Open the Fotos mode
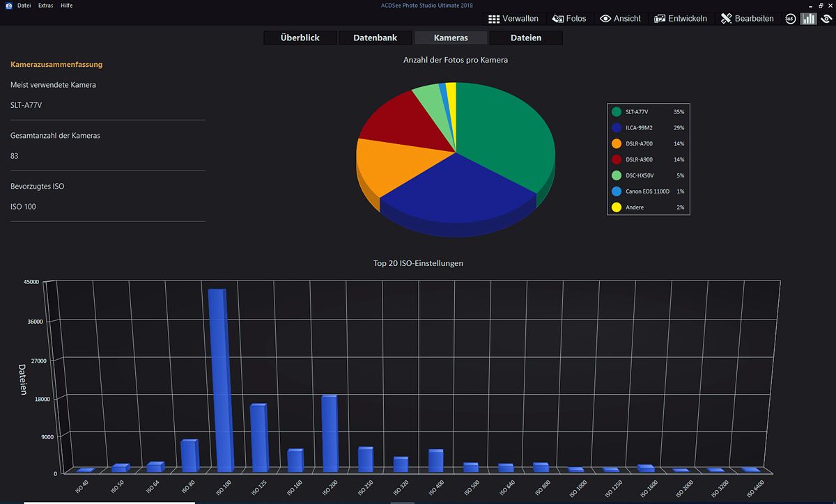 click(569, 19)
